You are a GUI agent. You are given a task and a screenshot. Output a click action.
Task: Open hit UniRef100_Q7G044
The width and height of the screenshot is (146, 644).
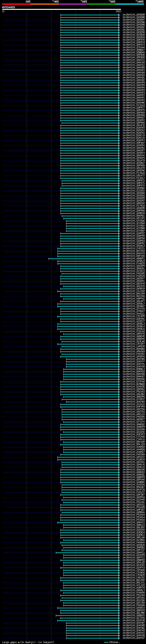click(134, 48)
